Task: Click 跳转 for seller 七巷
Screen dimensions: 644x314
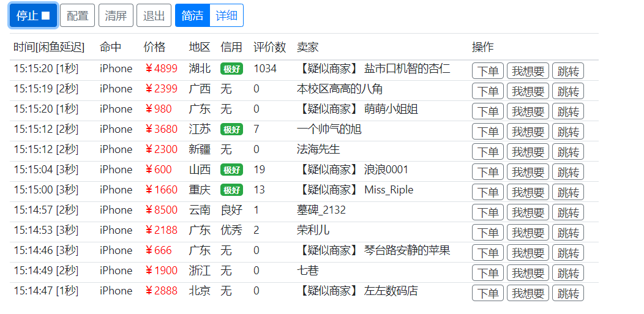Action: coord(567,273)
